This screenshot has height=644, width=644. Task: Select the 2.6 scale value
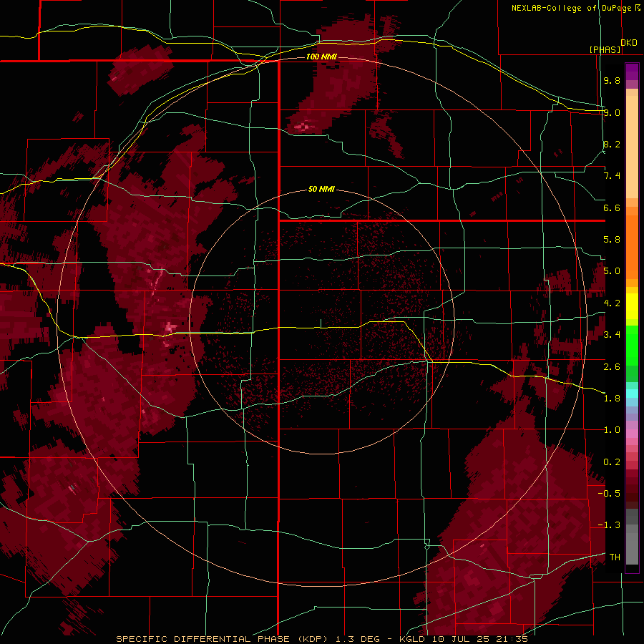(x=612, y=366)
